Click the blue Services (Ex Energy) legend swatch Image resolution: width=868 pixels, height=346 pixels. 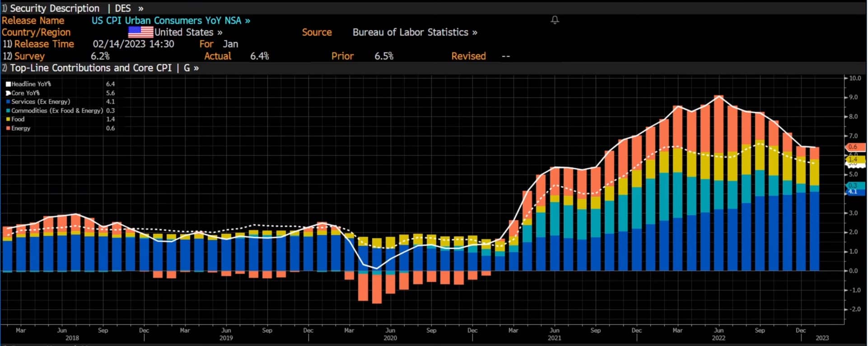(8, 101)
